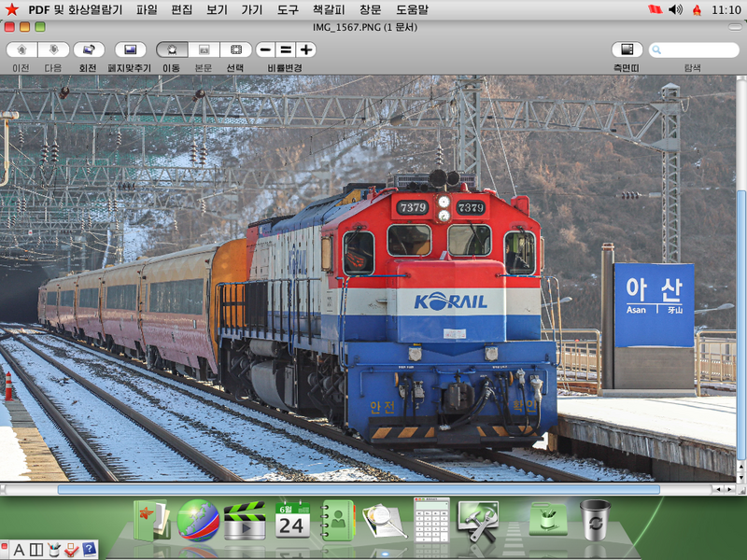Click the 페지맞추기 fit-page button
747x560 pixels.
click(x=130, y=49)
